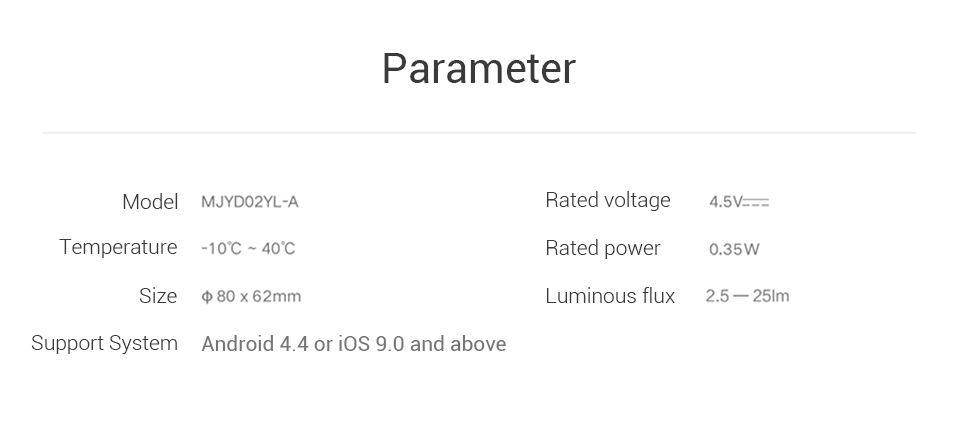This screenshot has height=439, width=960.
Task: Select the Luminous flux label
Action: (610, 296)
